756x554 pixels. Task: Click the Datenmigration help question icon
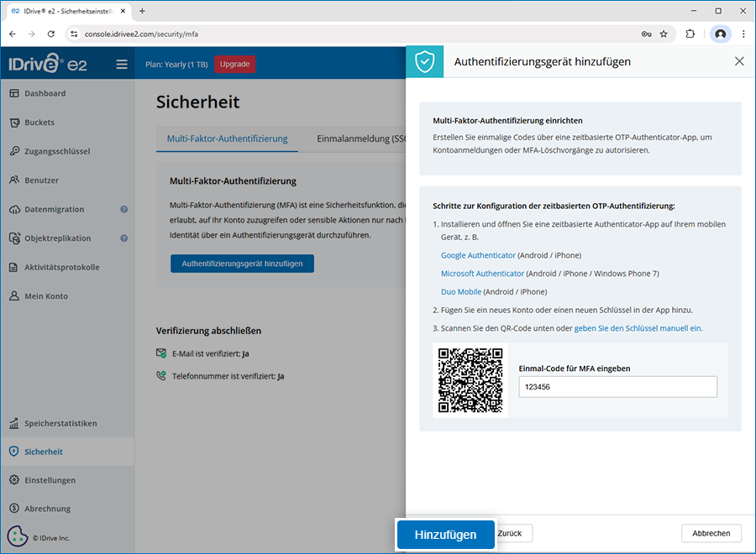[124, 209]
